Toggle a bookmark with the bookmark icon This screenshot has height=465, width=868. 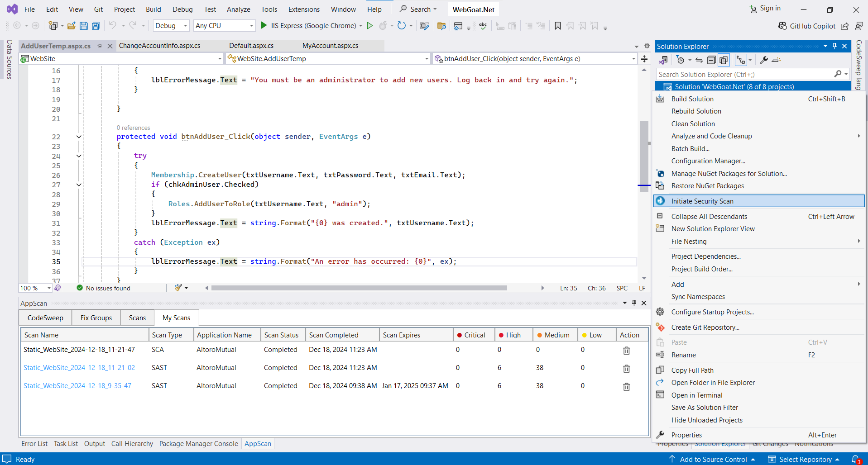point(557,26)
